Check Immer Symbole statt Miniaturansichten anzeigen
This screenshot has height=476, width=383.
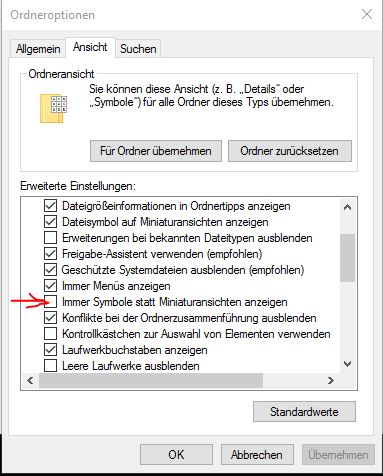(x=50, y=302)
